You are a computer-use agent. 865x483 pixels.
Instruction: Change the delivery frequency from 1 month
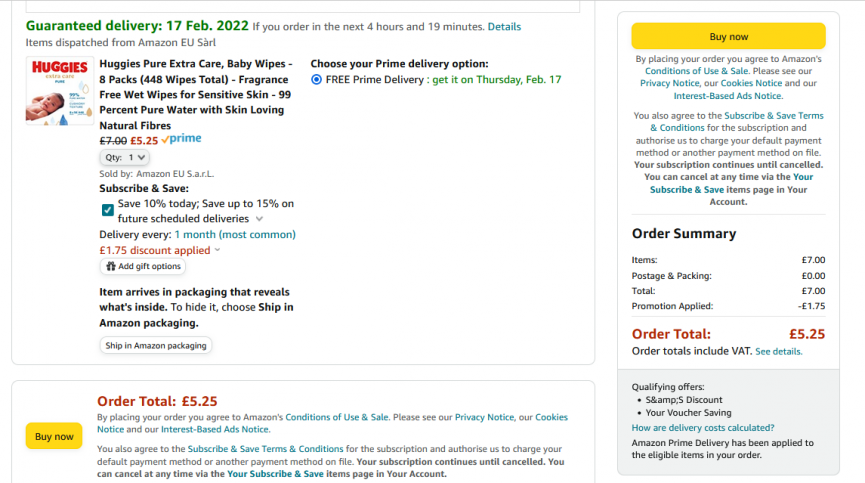(235, 235)
